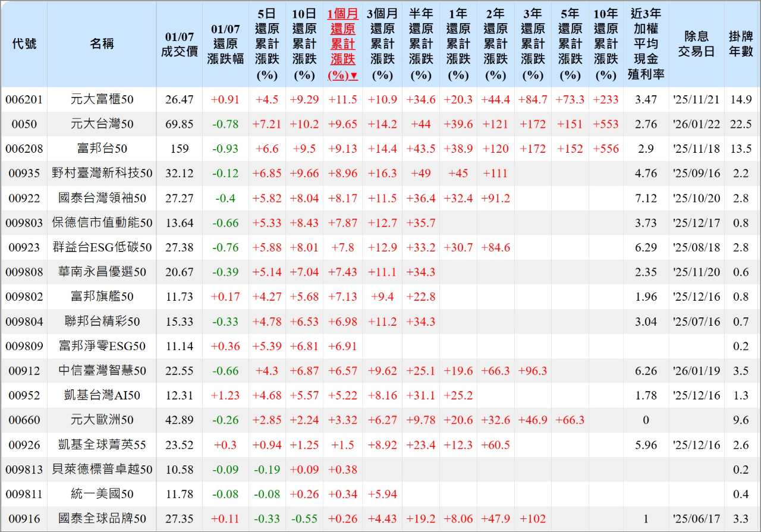Viewport: 761px width, 532px height.
Task: Click stock code 00916
Action: pos(24,519)
